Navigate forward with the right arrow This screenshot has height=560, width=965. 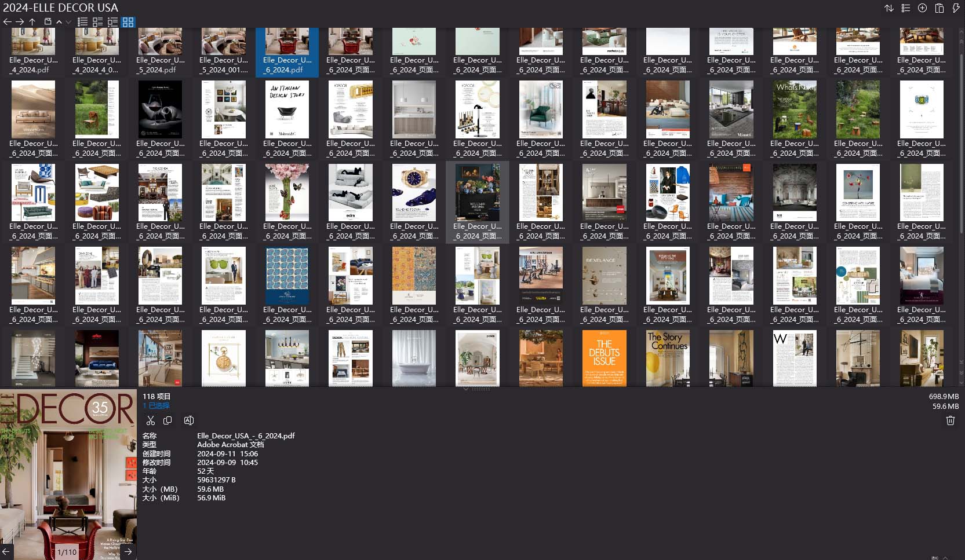(x=20, y=22)
